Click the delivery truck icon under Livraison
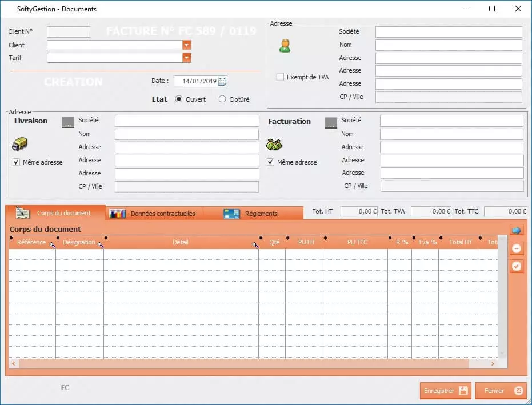 (x=19, y=144)
